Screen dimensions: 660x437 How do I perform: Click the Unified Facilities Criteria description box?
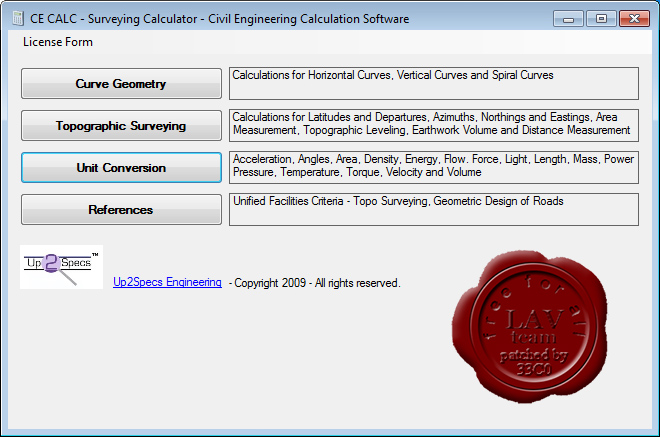point(434,210)
